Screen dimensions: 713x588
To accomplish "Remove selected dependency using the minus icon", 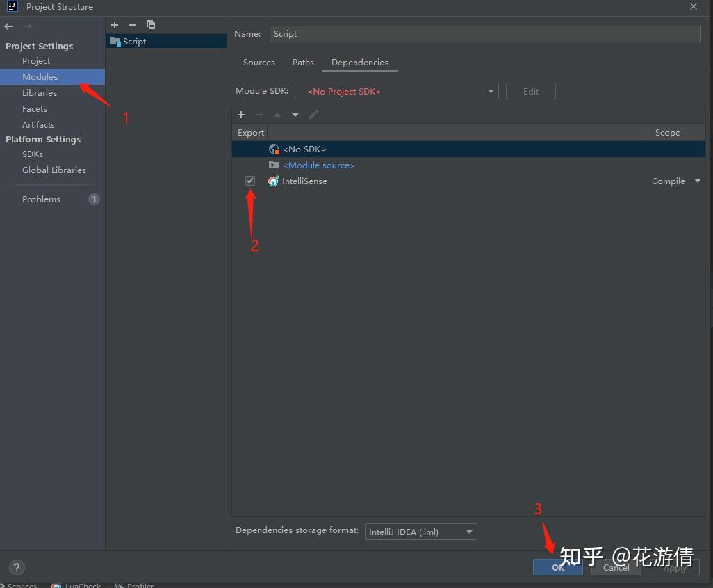I will (x=259, y=114).
